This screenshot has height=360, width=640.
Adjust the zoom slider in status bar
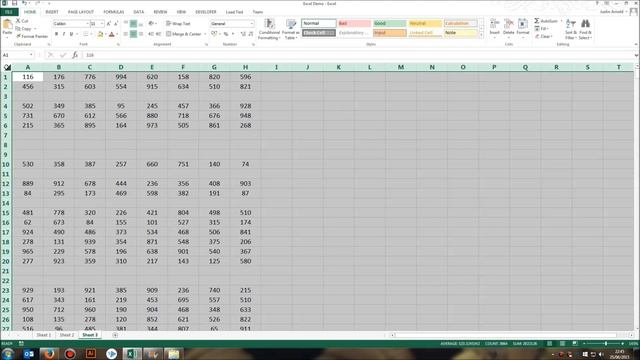[x=605, y=344]
